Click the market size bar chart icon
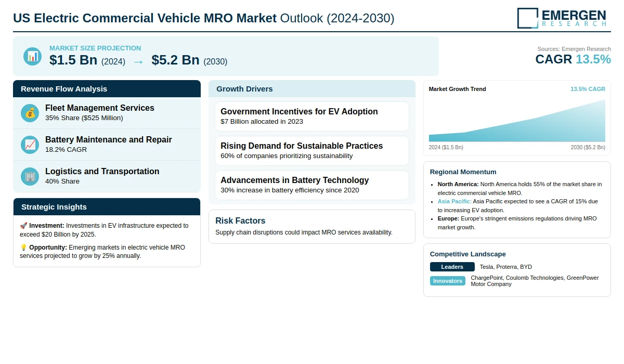The height and width of the screenshot is (364, 624). click(x=32, y=56)
